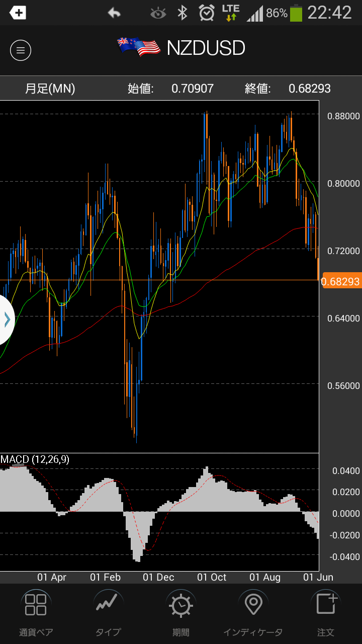Screen dimensions: 362x644
Task: Tap the status bar plus notification icon
Action: pyautogui.click(x=18, y=13)
